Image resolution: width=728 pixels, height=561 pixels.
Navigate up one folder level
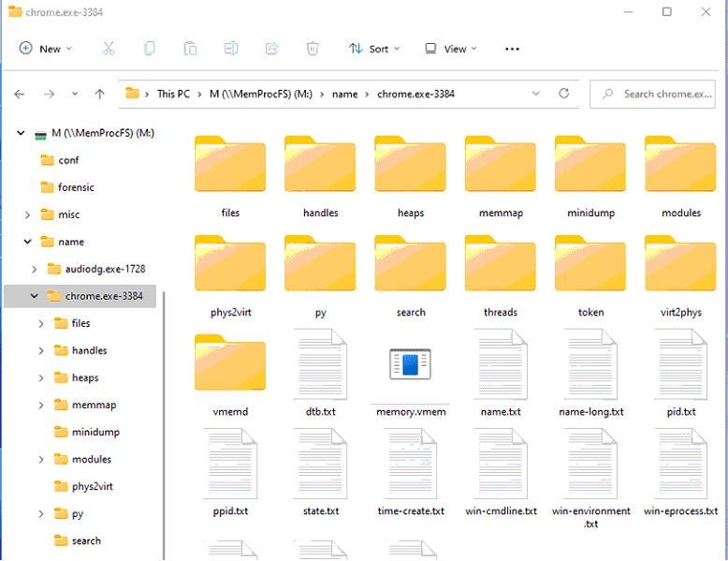coord(100,94)
